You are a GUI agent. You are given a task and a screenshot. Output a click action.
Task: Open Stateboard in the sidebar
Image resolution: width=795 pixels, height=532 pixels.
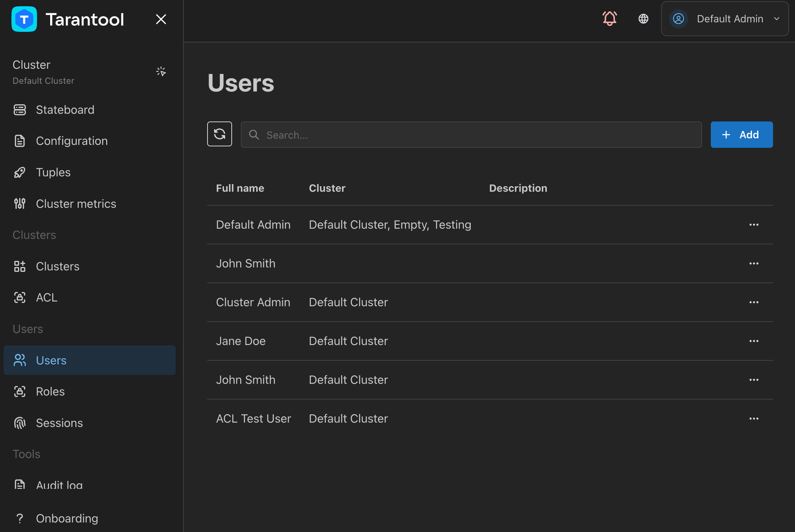(90, 110)
